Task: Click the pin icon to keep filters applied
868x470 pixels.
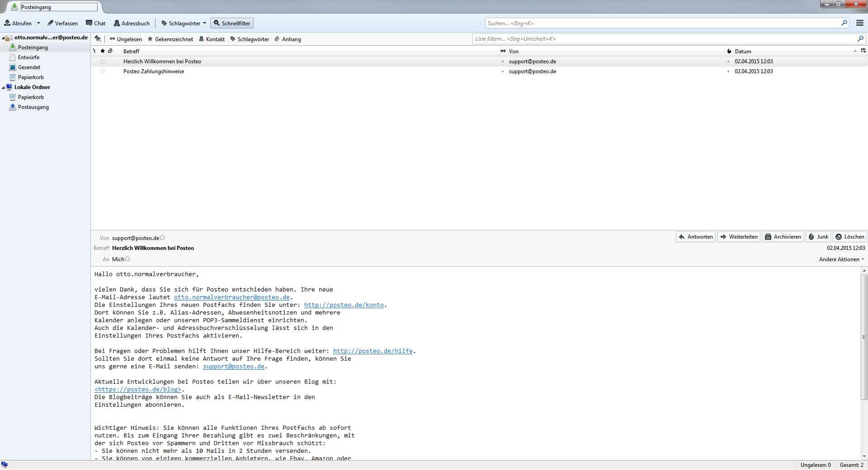Action: pyautogui.click(x=98, y=39)
